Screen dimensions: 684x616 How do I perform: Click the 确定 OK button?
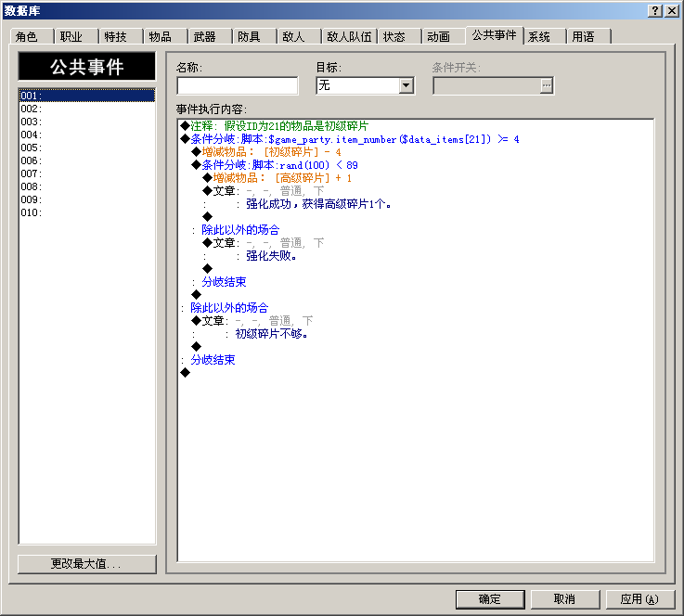[x=490, y=599]
